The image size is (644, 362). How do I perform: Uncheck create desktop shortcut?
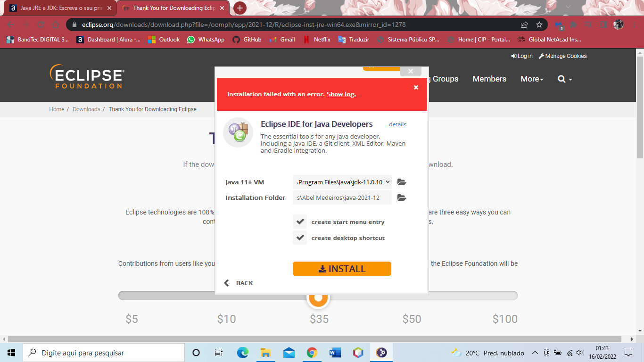click(300, 238)
